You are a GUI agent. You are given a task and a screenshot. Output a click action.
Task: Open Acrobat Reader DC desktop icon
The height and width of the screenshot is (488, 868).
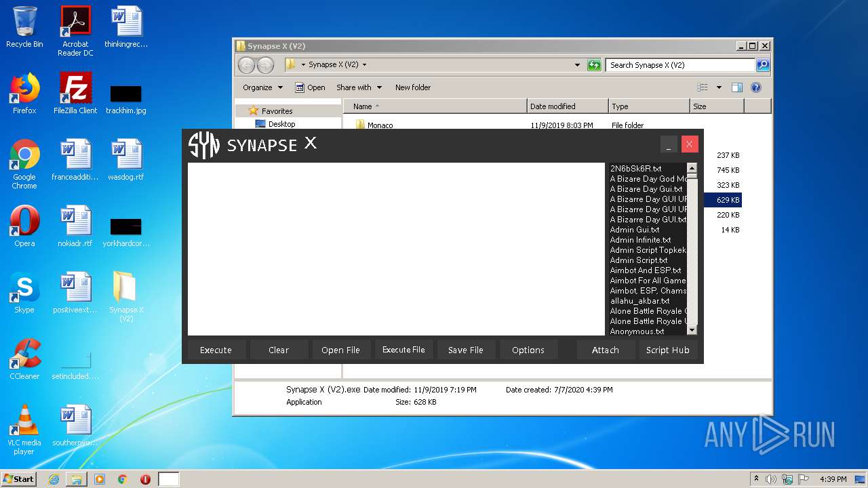(75, 31)
